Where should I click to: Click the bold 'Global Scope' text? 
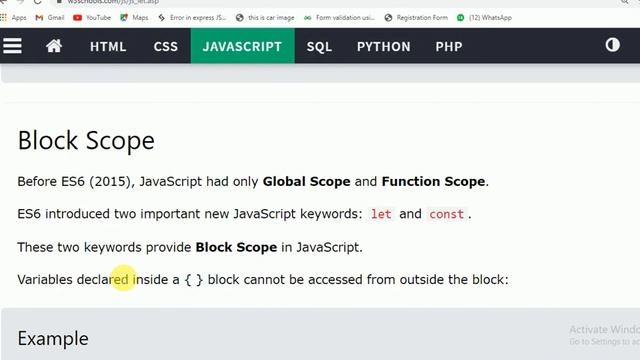(306, 181)
